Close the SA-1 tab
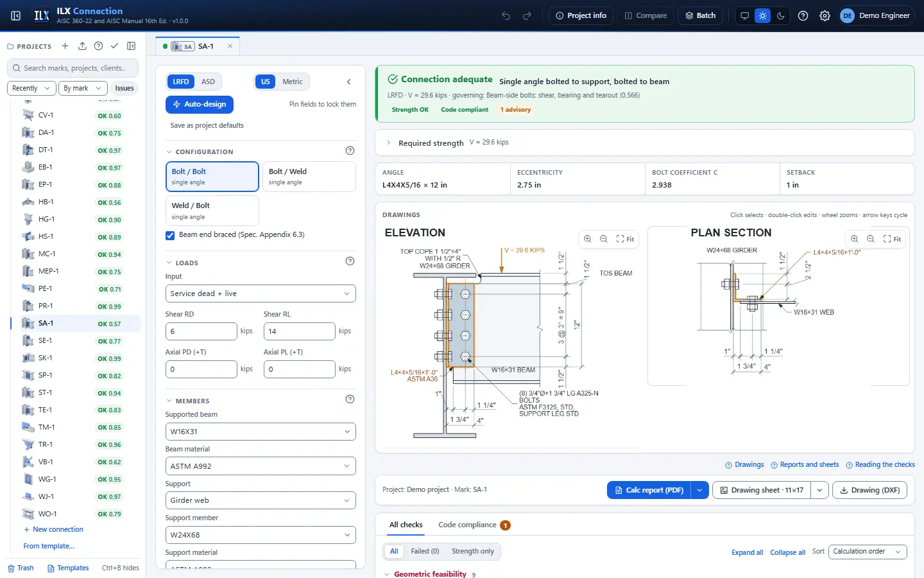Screen dimensions: 924x578 click(230, 46)
